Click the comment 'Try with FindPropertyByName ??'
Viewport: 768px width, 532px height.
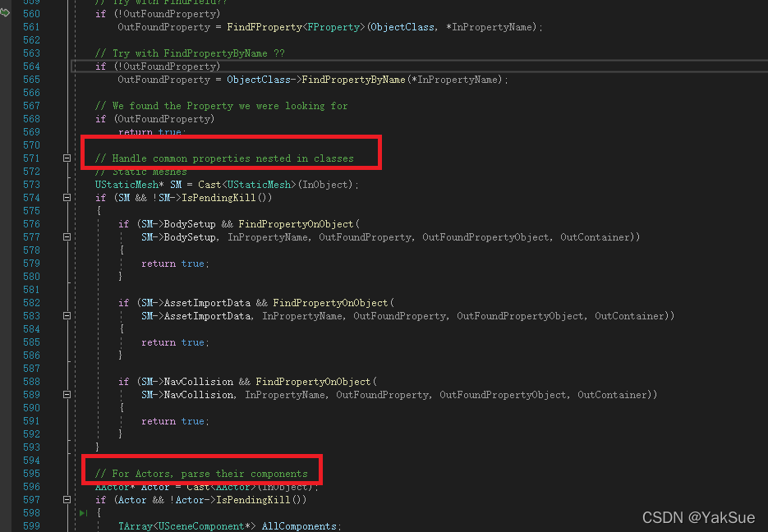click(190, 53)
